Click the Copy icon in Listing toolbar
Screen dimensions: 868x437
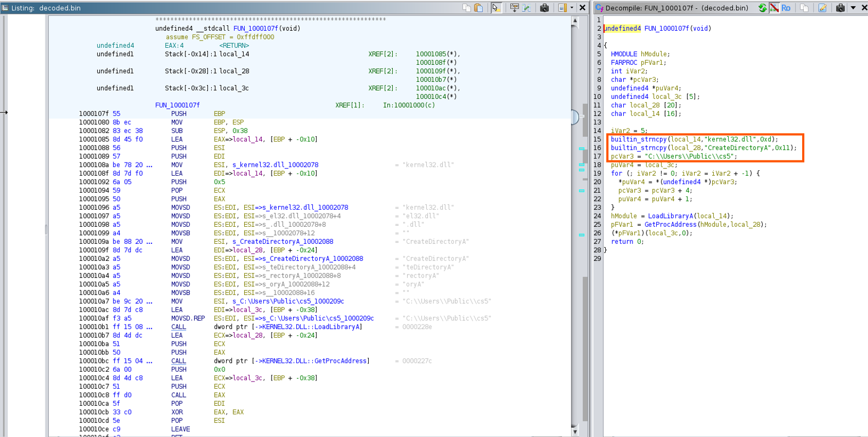click(466, 8)
